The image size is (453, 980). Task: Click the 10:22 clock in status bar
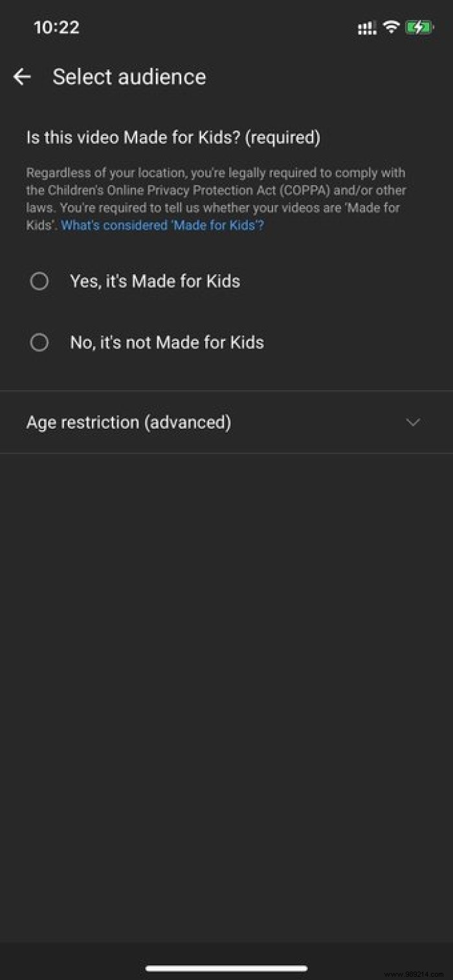pos(56,28)
